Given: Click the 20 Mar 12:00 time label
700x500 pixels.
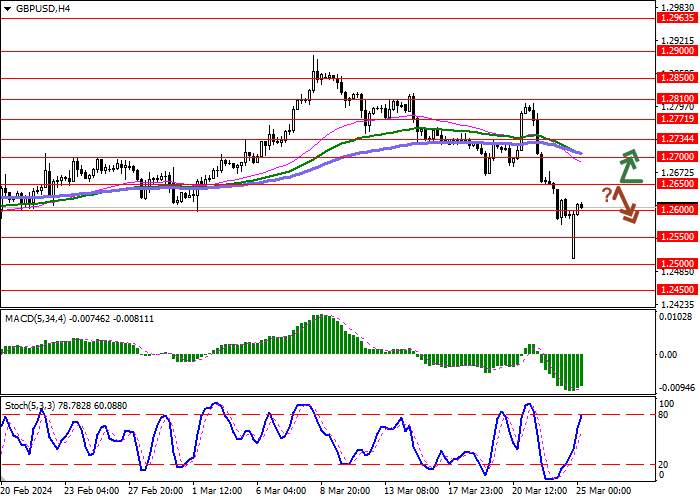Looking at the screenshot, I should [x=542, y=491].
